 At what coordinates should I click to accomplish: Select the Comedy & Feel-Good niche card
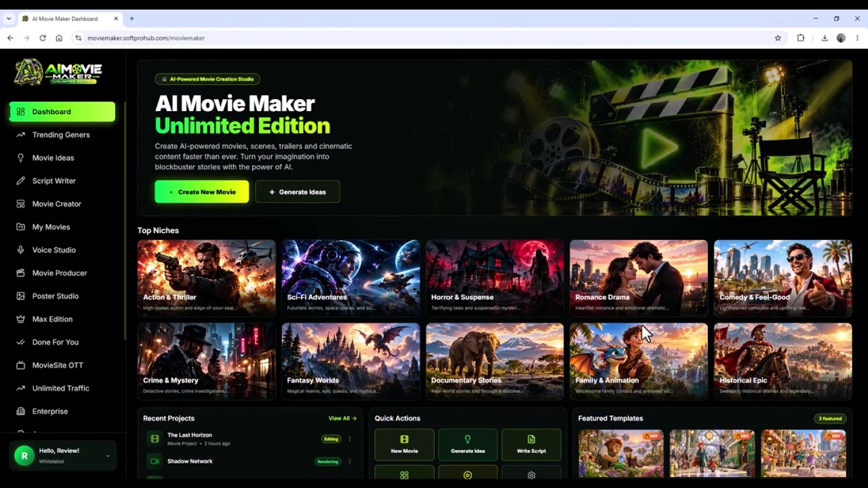[783, 278]
